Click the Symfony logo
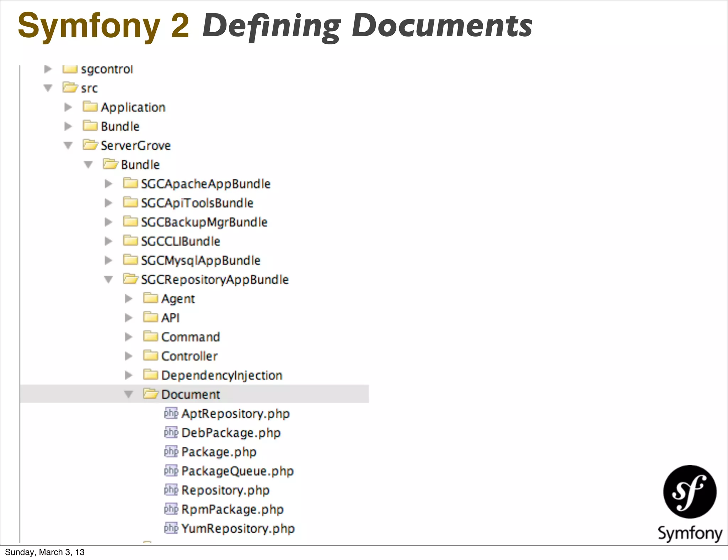728x560 pixels. point(690,504)
